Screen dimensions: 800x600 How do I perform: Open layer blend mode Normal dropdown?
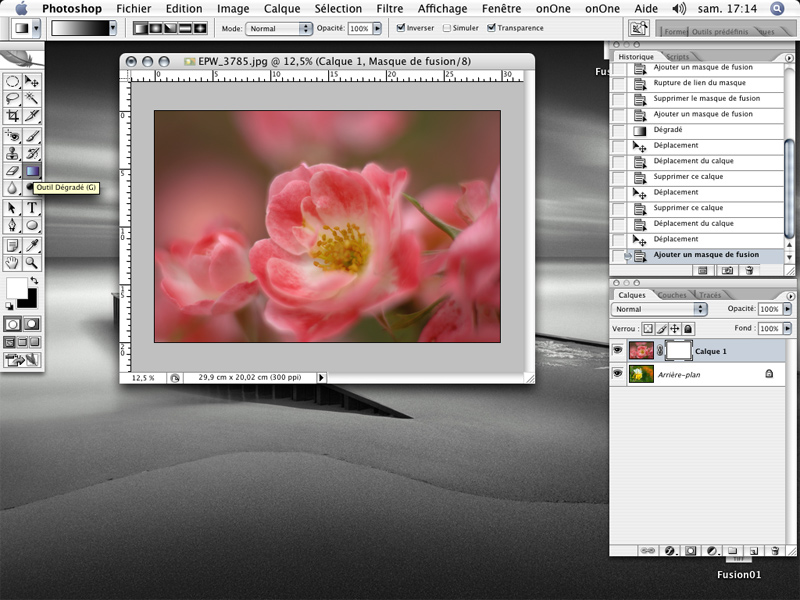pyautogui.click(x=659, y=309)
